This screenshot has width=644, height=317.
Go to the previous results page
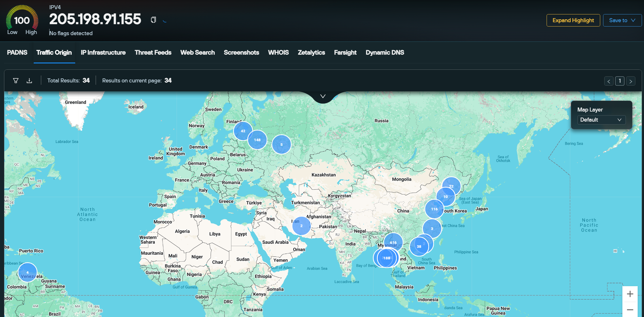(609, 81)
